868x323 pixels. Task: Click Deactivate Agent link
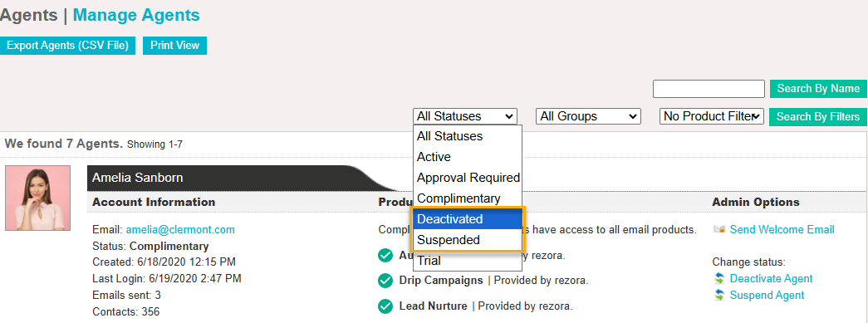[x=771, y=279]
